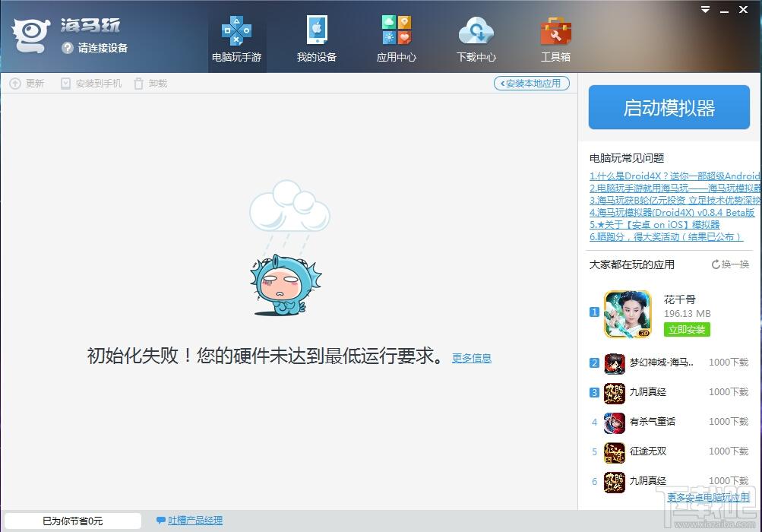Click 吐槽产品经理 feedback link

point(195,521)
